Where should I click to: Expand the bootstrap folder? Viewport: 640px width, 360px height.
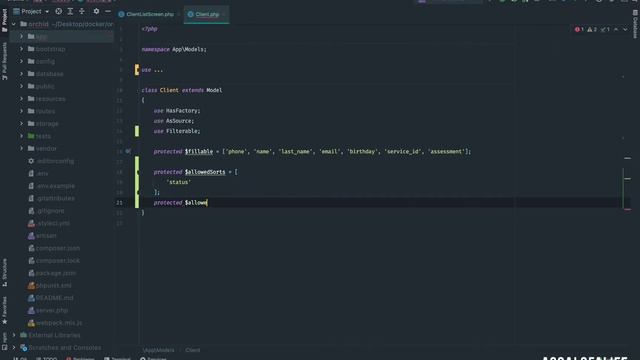pyautogui.click(x=22, y=49)
